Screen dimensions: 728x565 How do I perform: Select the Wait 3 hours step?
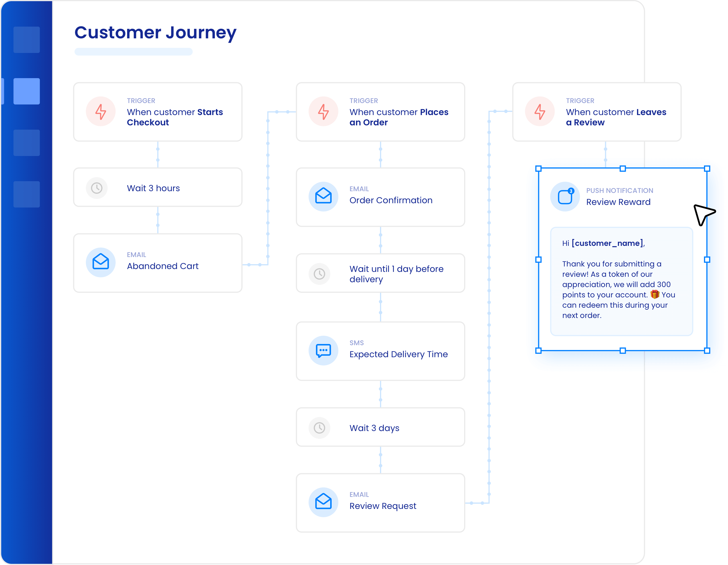pyautogui.click(x=158, y=187)
